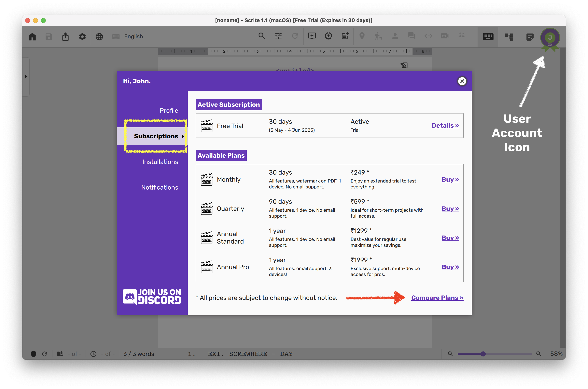Select the Dialogue speech bubbles icon
588x389 pixels.
click(x=412, y=36)
